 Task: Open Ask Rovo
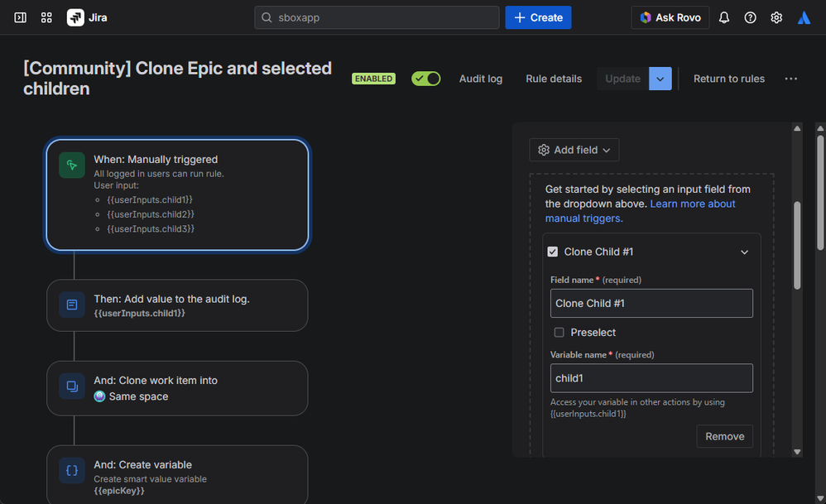[670, 17]
